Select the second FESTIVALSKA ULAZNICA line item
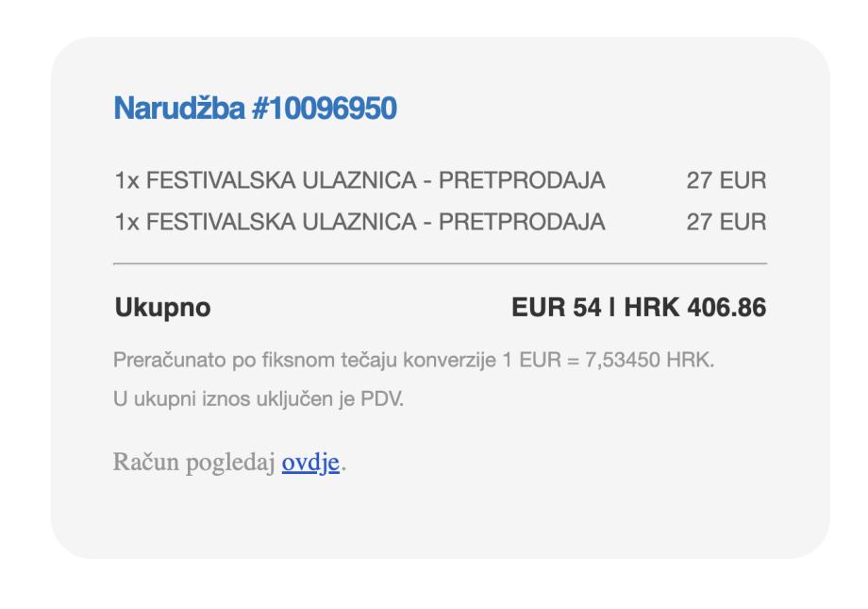Viewport: 868px width, 609px height. pos(359,223)
